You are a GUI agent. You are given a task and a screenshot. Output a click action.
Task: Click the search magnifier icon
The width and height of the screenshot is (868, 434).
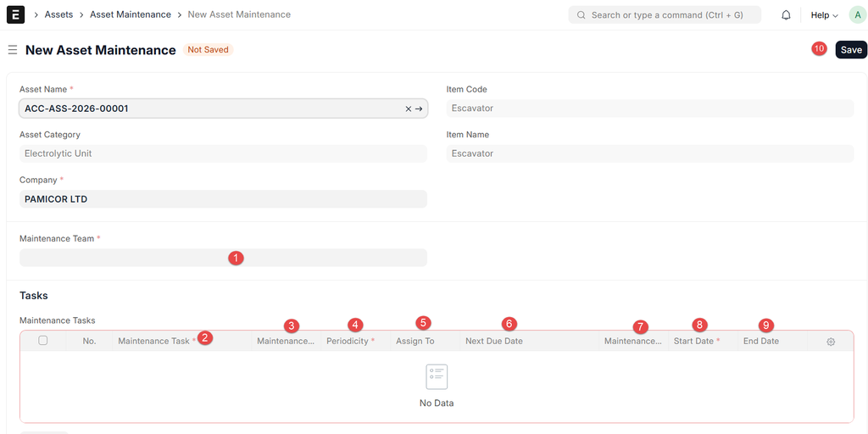coord(581,15)
